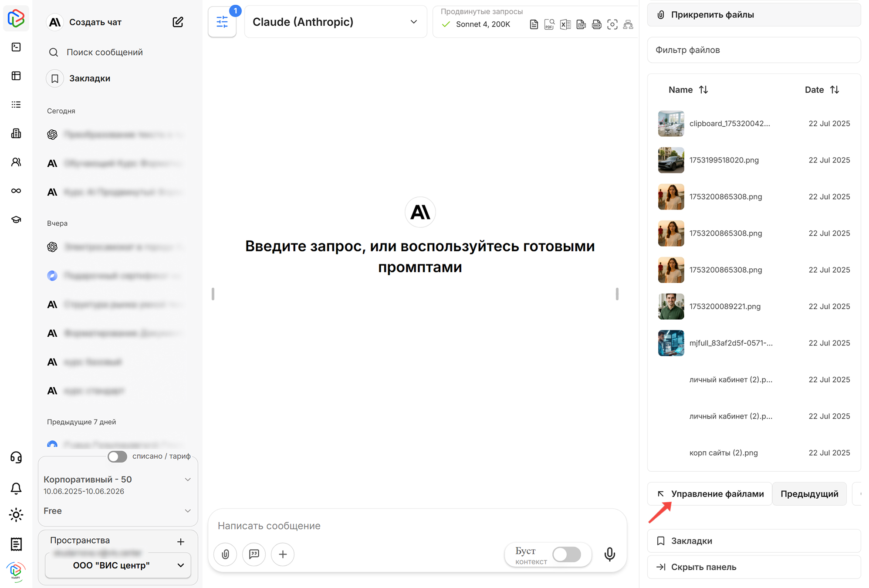
Task: Toggle the списано / тариф switch
Action: point(117,456)
